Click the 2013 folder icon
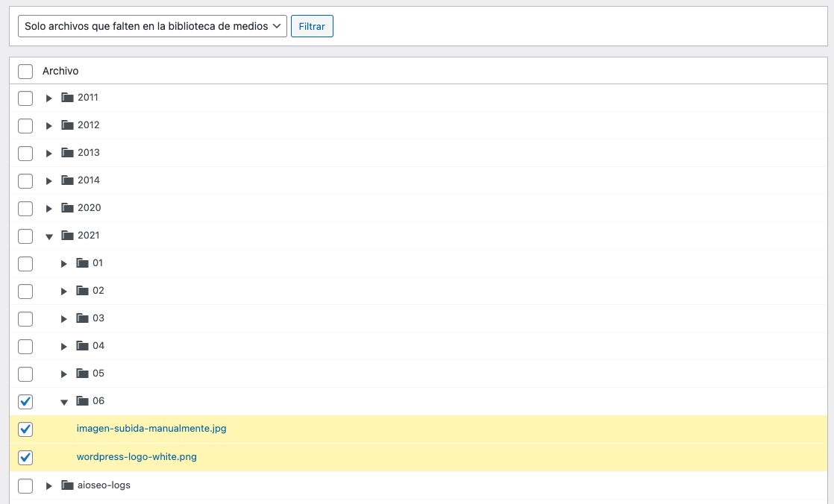This screenshot has width=834, height=504. [68, 153]
